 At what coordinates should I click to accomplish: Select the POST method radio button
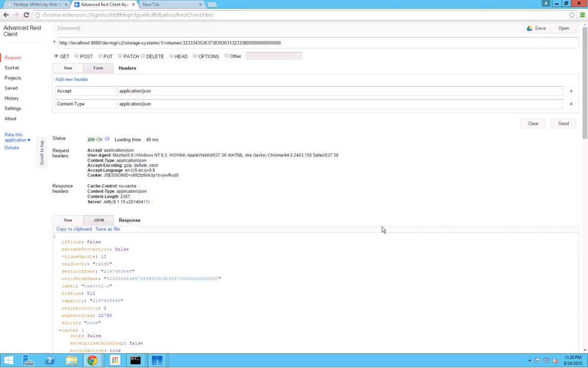77,56
